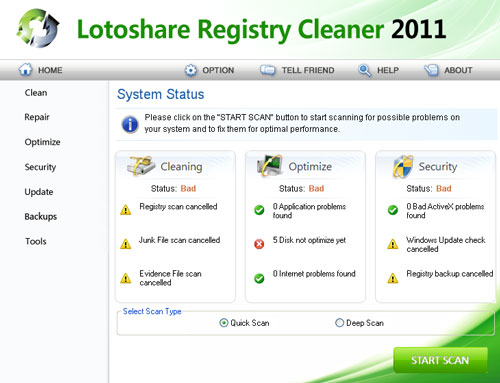Click the '0 Application problems found' text
Image resolution: width=500 pixels, height=383 pixels.
309,211
